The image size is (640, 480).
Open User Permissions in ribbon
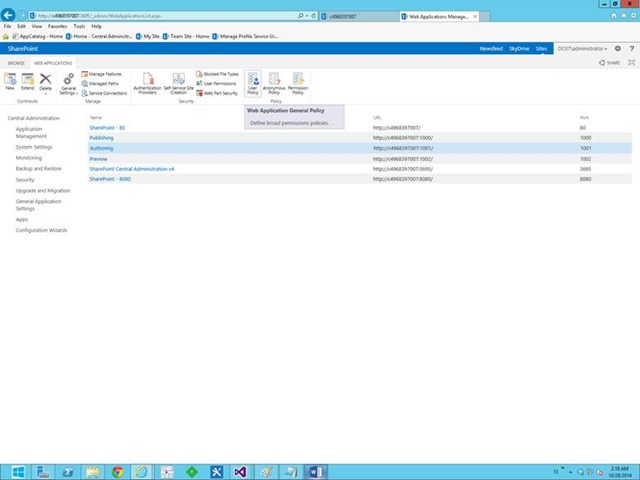click(216, 84)
